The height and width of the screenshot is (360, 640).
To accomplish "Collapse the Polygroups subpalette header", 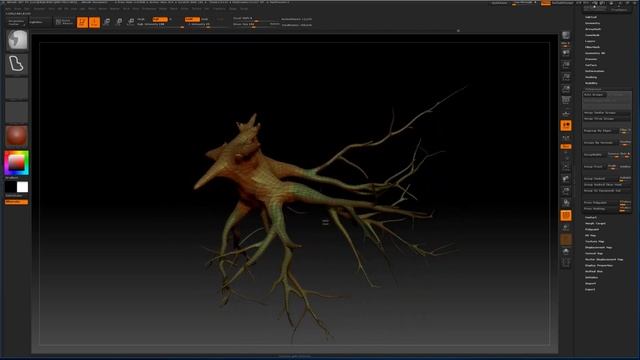I will (593, 89).
